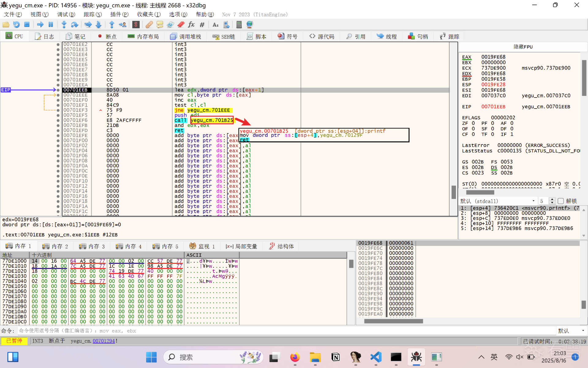588x368 pixels.
Task: Toggle the 解锁 checkbox
Action: 561,201
